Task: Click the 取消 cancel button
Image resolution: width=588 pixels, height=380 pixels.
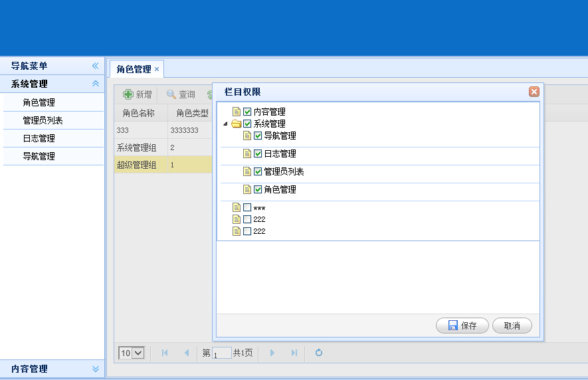Action: (x=512, y=326)
